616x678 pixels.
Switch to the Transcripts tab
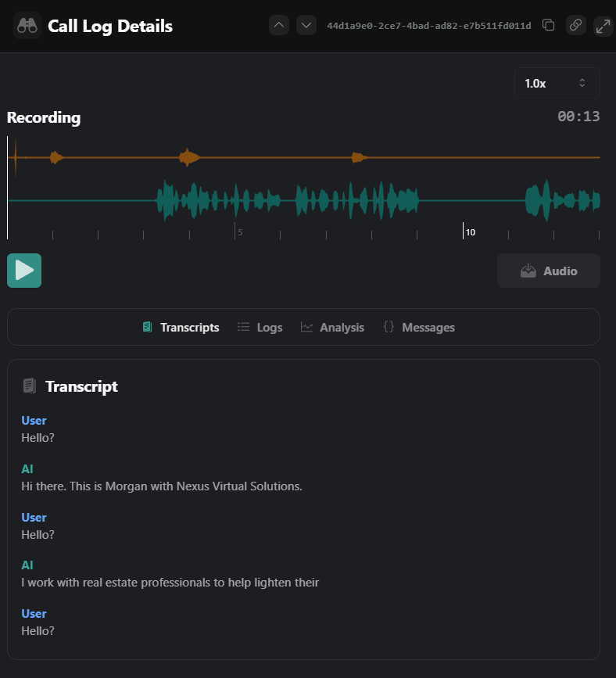(x=181, y=328)
